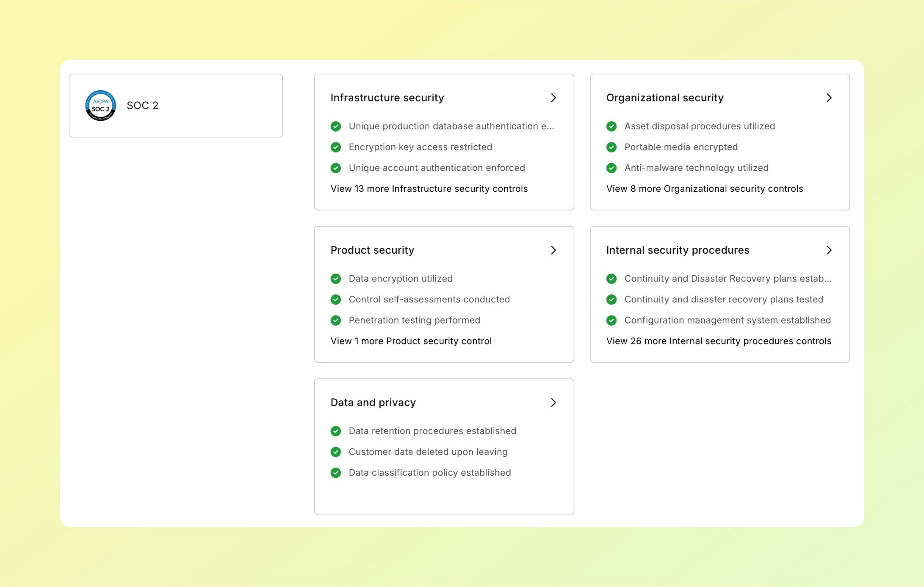
Task: Click the Data and privacy heading
Action: [x=373, y=402]
